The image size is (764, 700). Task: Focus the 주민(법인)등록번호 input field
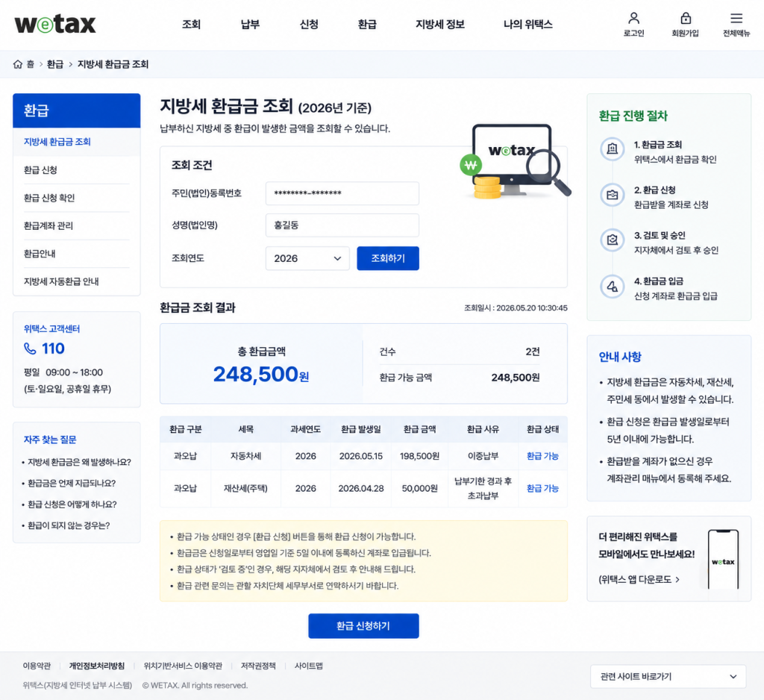click(x=342, y=193)
